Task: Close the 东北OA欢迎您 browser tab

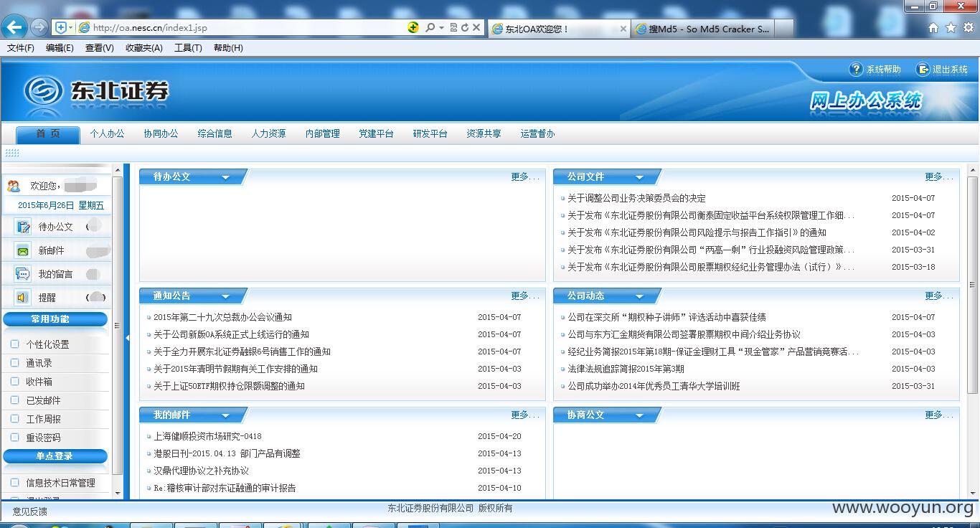Action: tap(623, 29)
